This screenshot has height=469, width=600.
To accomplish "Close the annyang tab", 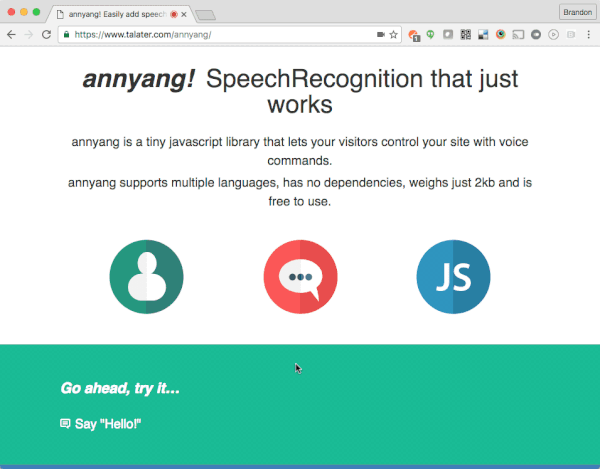I will click(184, 15).
